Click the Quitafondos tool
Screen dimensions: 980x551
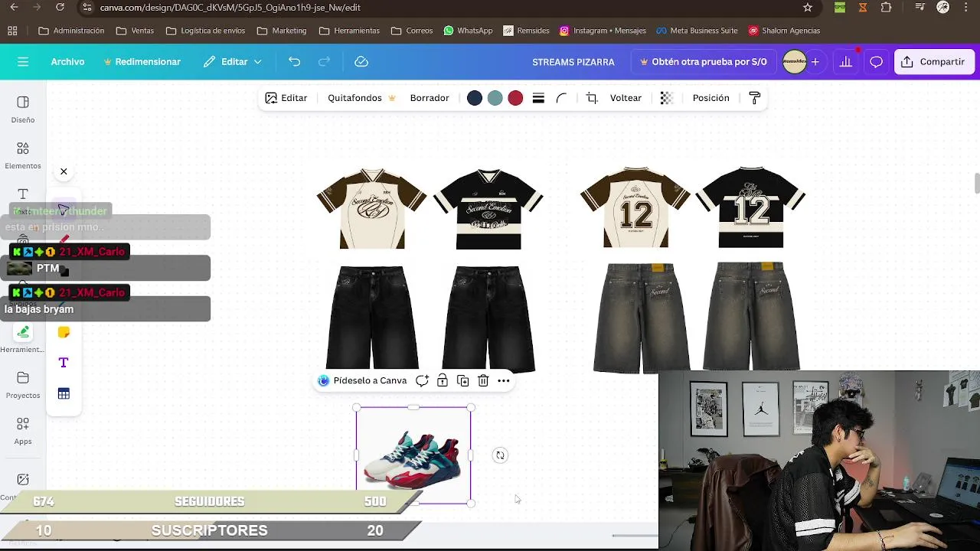point(361,98)
